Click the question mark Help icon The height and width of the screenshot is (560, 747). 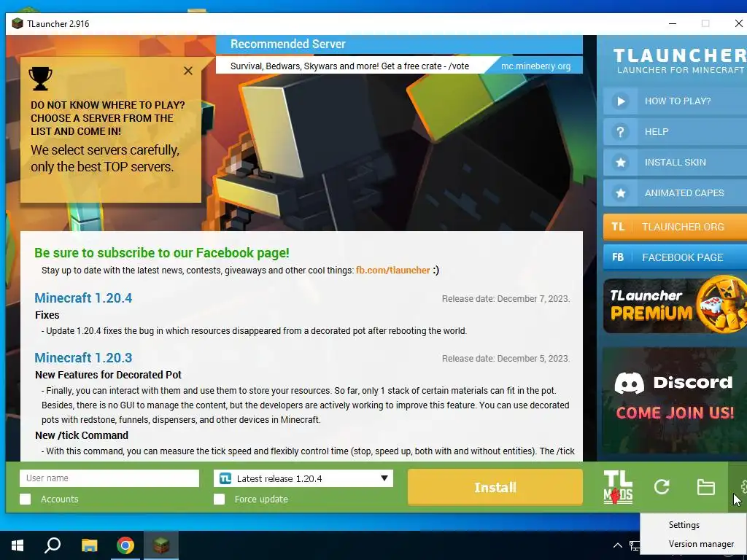tap(620, 132)
